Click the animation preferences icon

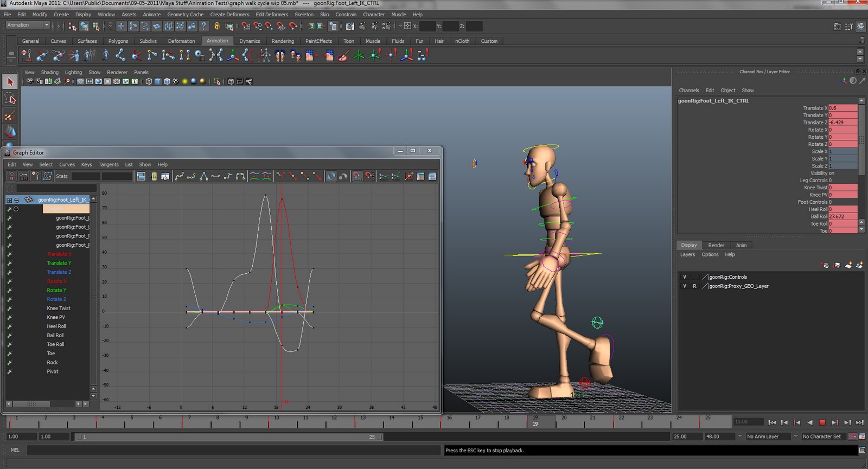[x=862, y=436]
